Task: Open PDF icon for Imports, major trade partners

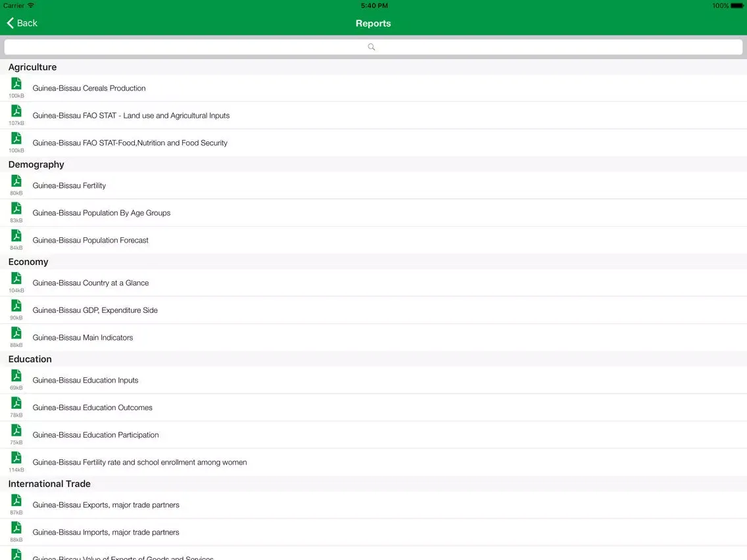Action: click(16, 528)
